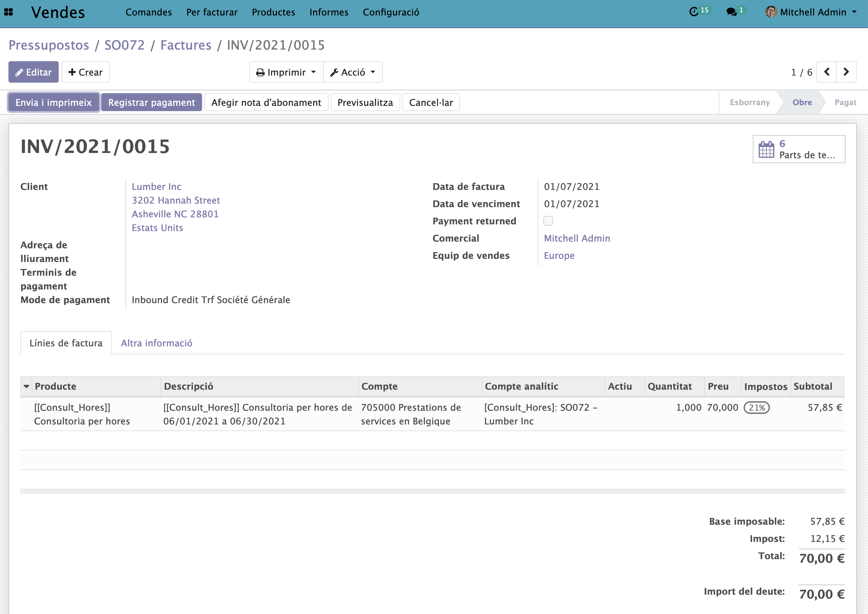The height and width of the screenshot is (614, 868).
Task: Open the apps grid menu icon
Action: (x=8, y=12)
